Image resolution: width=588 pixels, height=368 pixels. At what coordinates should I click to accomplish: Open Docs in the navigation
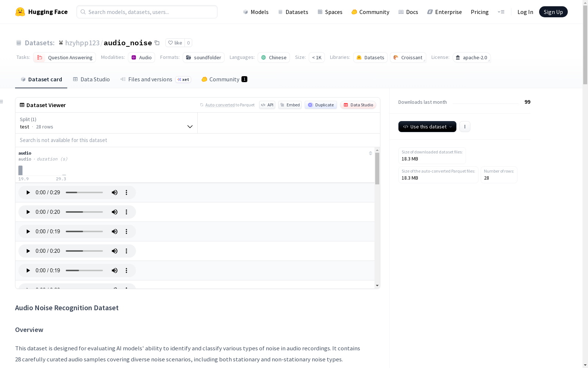click(x=408, y=12)
